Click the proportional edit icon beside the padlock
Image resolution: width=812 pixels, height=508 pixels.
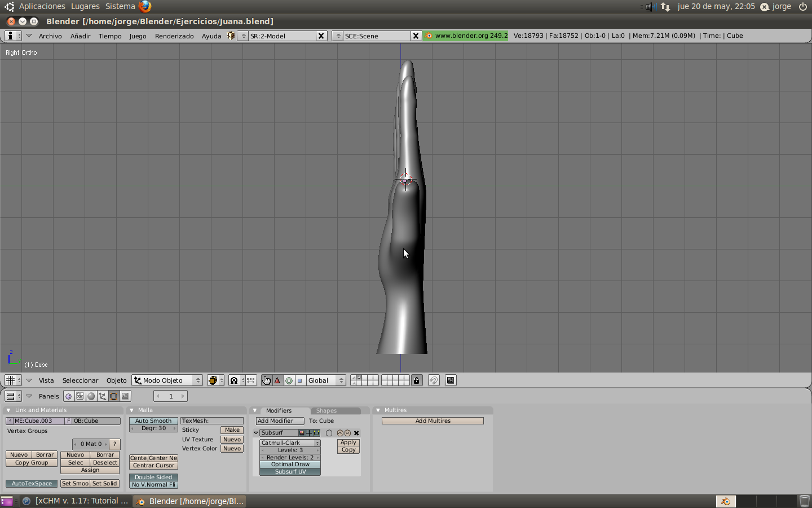click(434, 380)
